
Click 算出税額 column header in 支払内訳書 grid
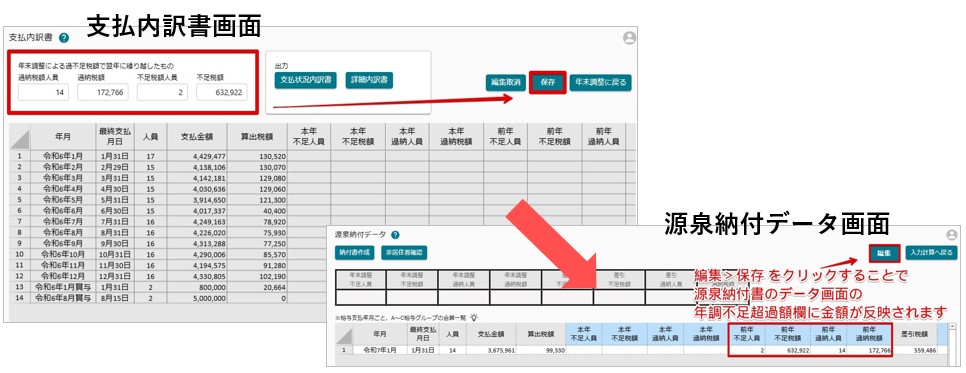[258, 137]
